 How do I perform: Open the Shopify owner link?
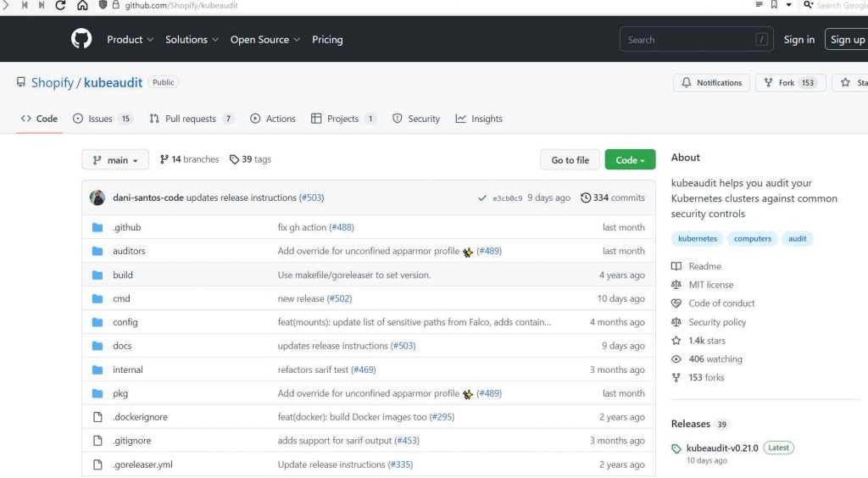[52, 82]
